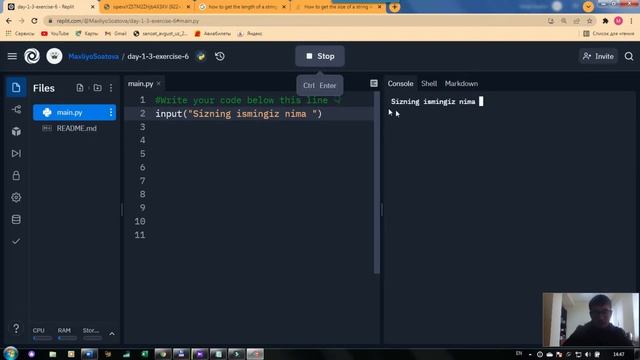The height and width of the screenshot is (360, 640).
Task: Close the main.py editor tab
Action: 159,84
